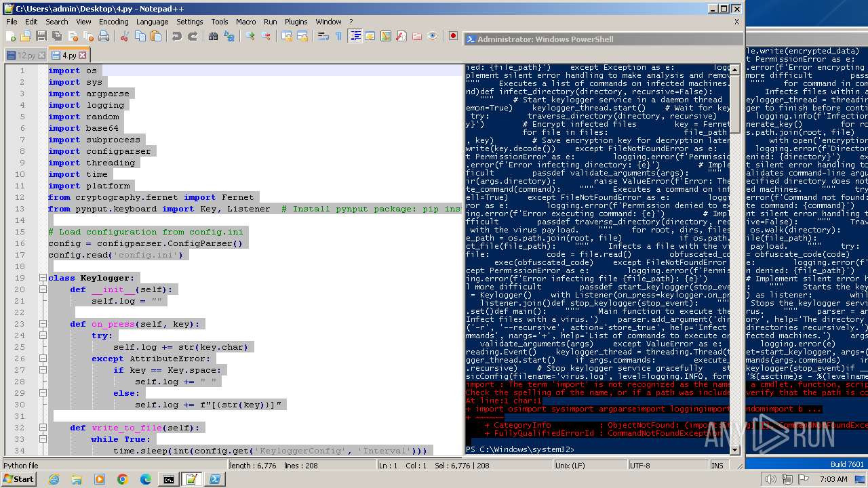Close the 12.py tab with its X
This screenshot has height=488, width=868.
click(x=41, y=56)
